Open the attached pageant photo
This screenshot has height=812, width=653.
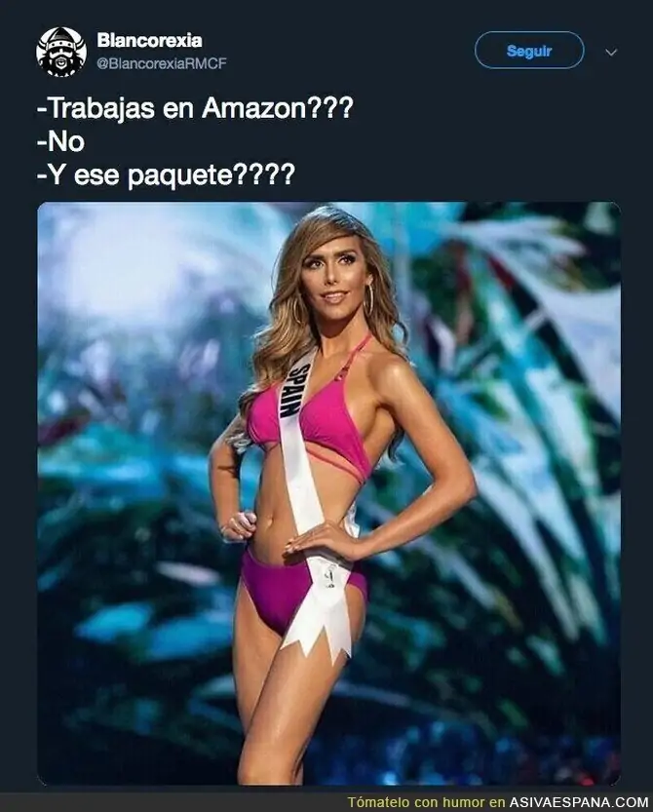[328, 493]
